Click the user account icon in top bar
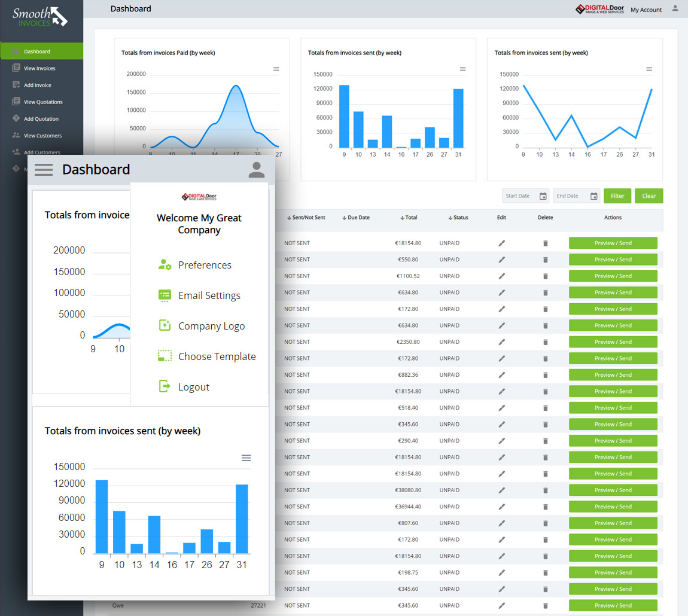 click(675, 9)
